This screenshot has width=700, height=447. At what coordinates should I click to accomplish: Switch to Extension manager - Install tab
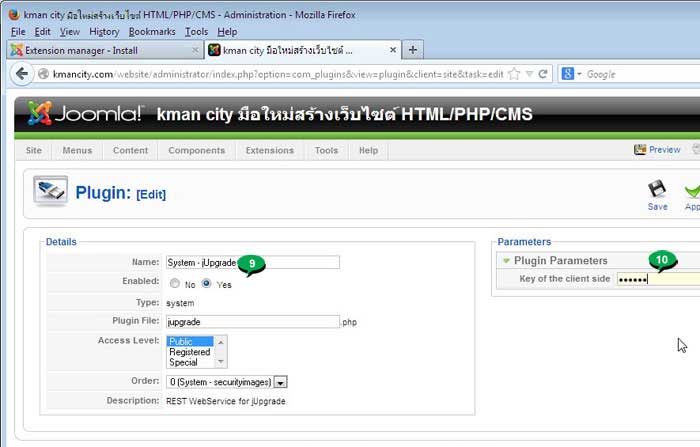105,50
